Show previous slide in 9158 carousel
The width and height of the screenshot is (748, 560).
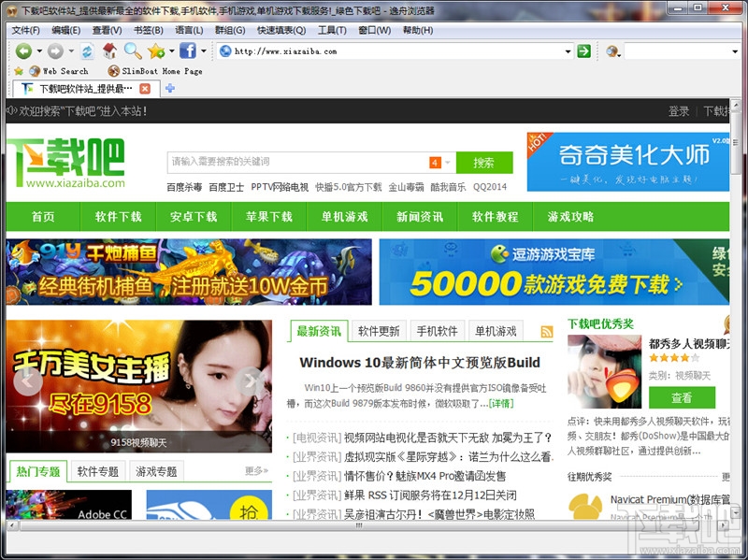click(28, 381)
